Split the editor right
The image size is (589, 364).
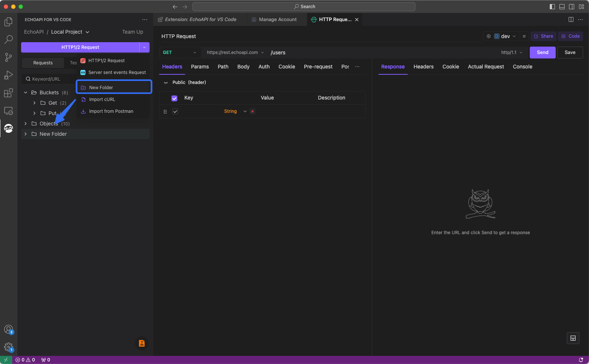(x=571, y=20)
